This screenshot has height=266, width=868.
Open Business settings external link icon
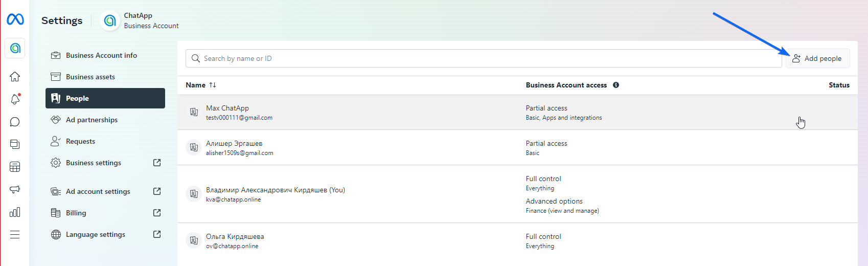point(157,163)
